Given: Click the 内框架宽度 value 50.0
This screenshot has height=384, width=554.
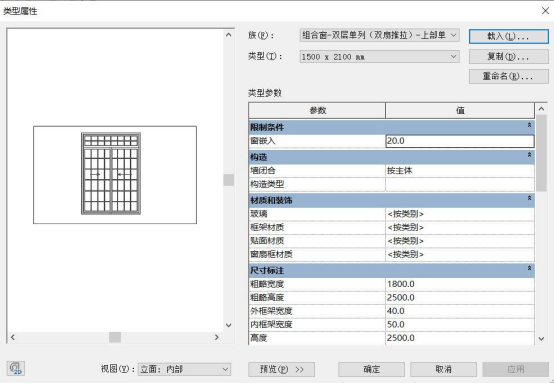Looking at the screenshot, I should 460,324.
